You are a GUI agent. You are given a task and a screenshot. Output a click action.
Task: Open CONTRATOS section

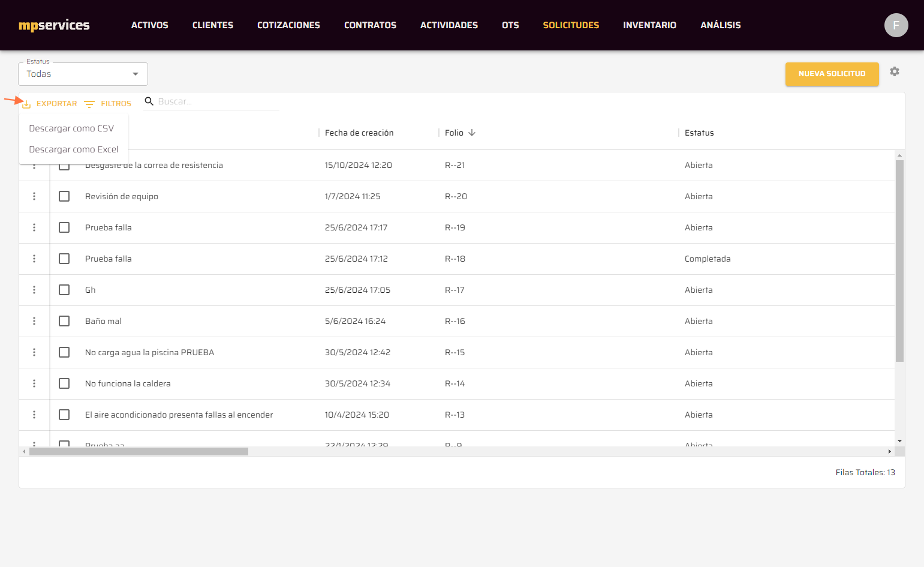point(370,25)
